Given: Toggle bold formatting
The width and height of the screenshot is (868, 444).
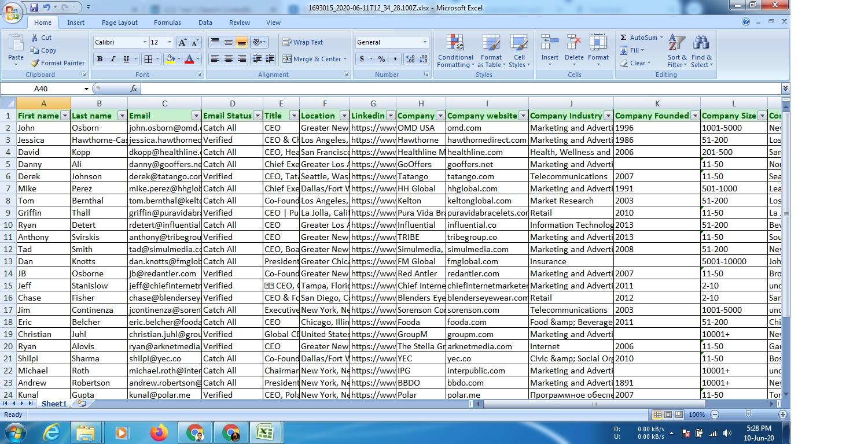Looking at the screenshot, I should (x=99, y=60).
